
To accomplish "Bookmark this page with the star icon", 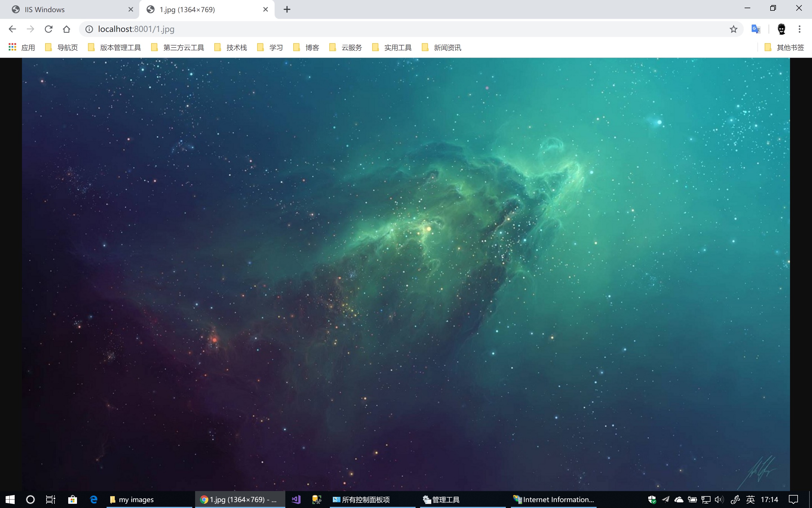I will click(x=734, y=29).
